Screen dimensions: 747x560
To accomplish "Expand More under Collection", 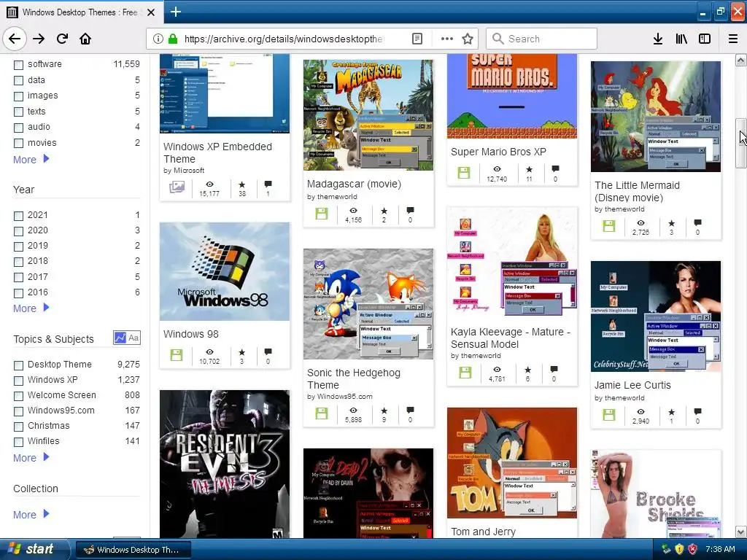I will pyautogui.click(x=31, y=514).
